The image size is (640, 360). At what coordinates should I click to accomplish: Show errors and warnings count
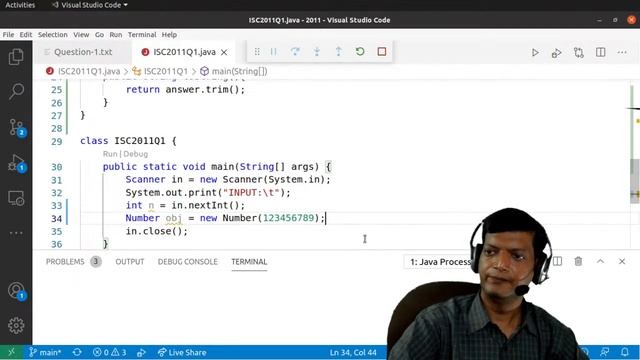(109, 352)
